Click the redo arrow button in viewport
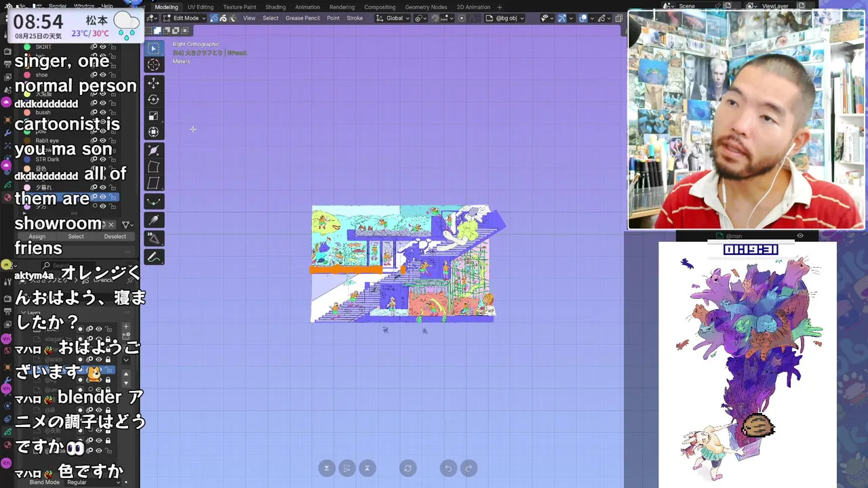This screenshot has width=868, height=488. [x=469, y=468]
